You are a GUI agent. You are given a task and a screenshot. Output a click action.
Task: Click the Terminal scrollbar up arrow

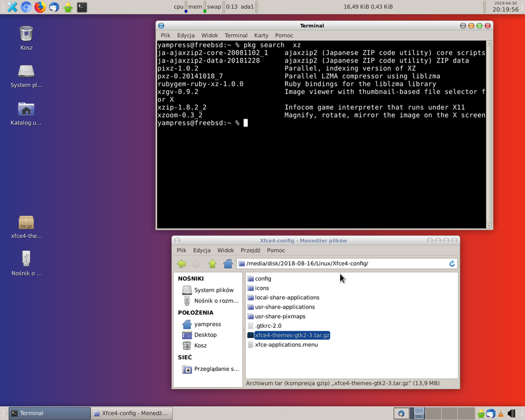(489, 44)
